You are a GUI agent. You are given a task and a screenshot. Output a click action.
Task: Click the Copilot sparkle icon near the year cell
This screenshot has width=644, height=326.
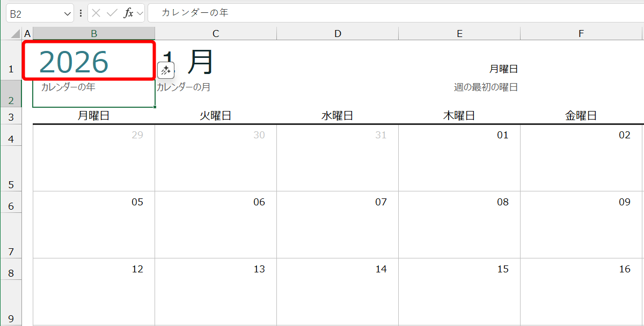166,70
